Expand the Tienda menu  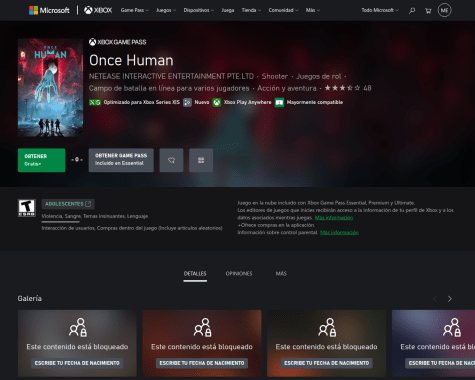(x=251, y=10)
